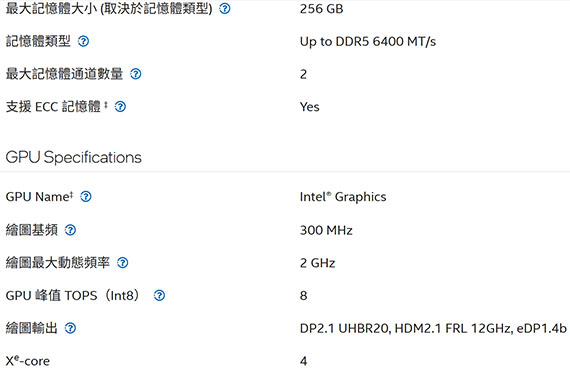The height and width of the screenshot is (376, 570).
Task: Open help icon beside 最大記憶體大小
Action: [x=225, y=8]
